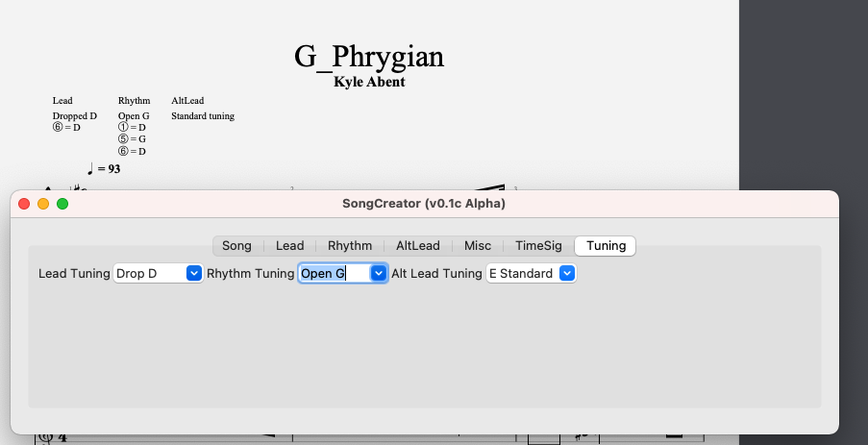Select the Rhythm tab
The height and width of the screenshot is (445, 868).
point(349,246)
